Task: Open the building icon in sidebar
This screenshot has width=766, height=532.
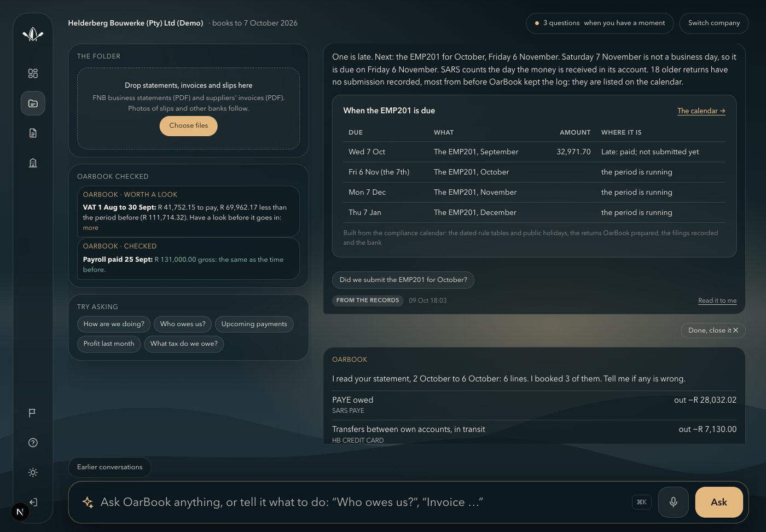Action: coord(33,163)
